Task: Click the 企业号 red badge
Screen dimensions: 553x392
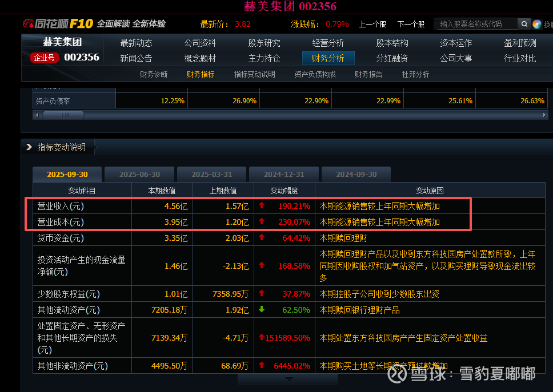Action: 44,58
